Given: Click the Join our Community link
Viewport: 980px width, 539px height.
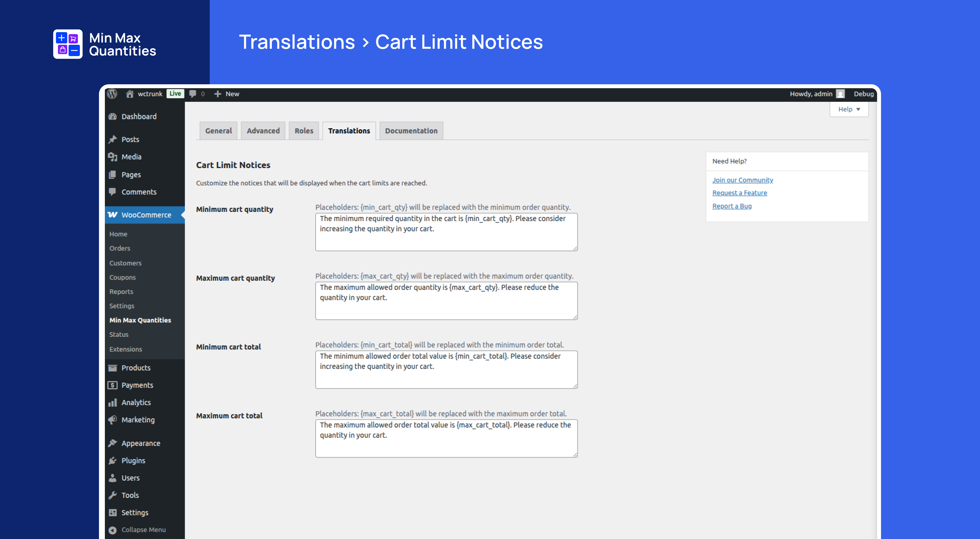Looking at the screenshot, I should [742, 180].
